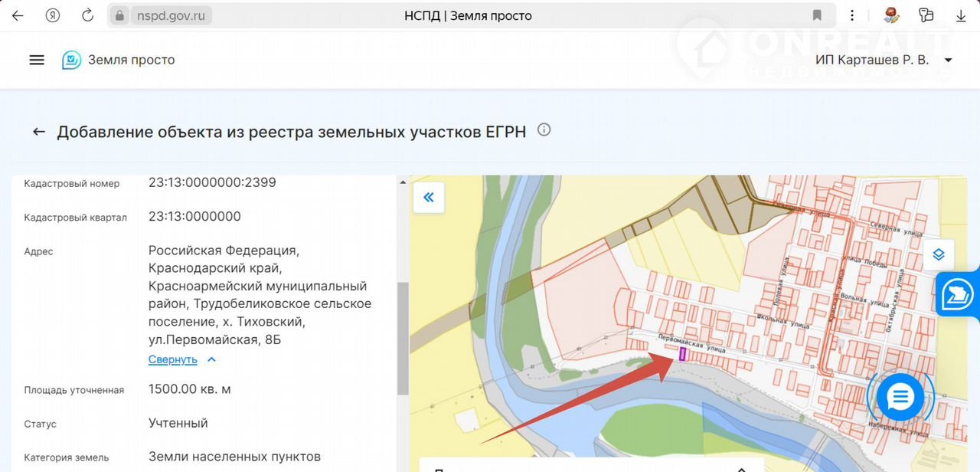Screen dimensions: 980x472
Task: Click chevron next to Свернуть
Action: [212, 359]
